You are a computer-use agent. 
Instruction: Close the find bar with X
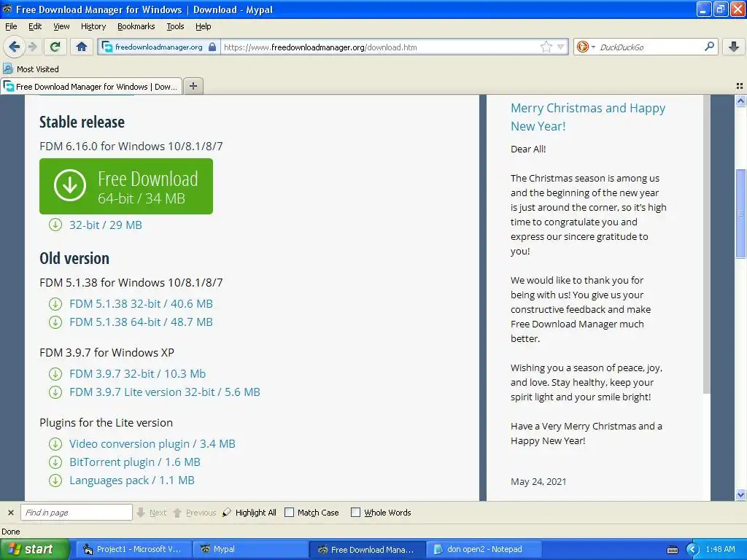[x=10, y=513]
